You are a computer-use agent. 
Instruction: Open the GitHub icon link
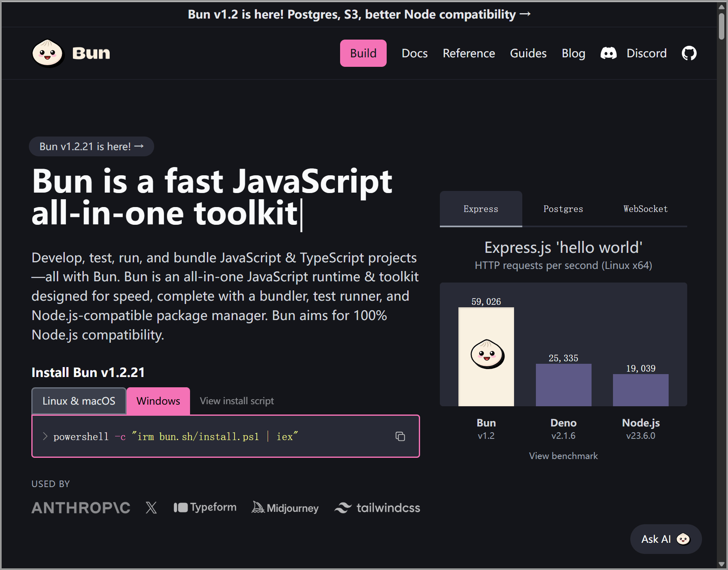click(x=689, y=53)
